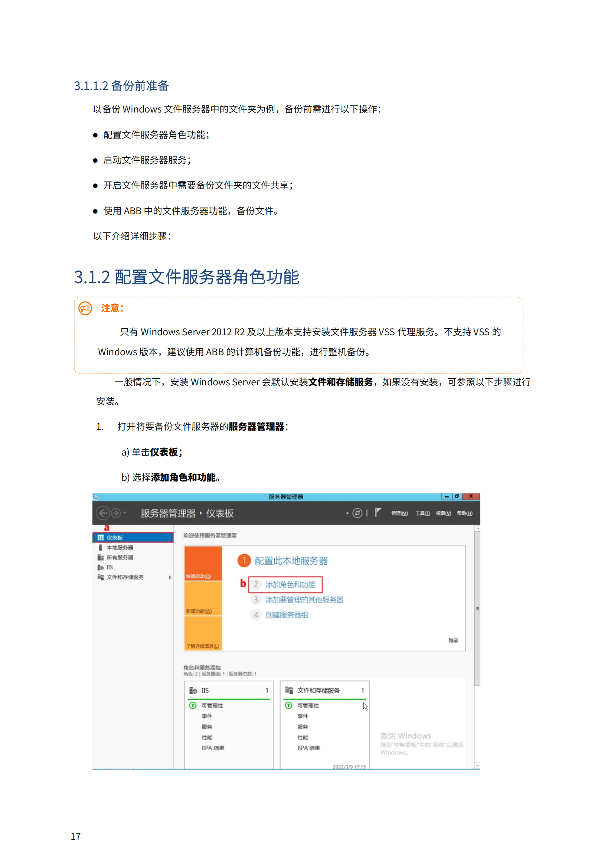Click green 可管理性 status icon in 文件和存储服务 tile
The height and width of the screenshot is (868, 614).
click(x=288, y=705)
